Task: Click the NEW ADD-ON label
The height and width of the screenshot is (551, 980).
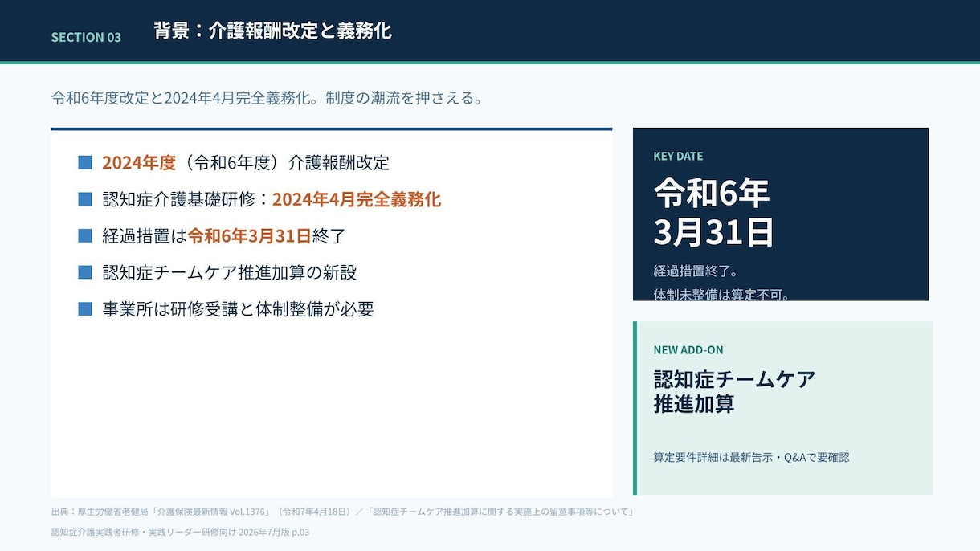Action: coord(688,349)
